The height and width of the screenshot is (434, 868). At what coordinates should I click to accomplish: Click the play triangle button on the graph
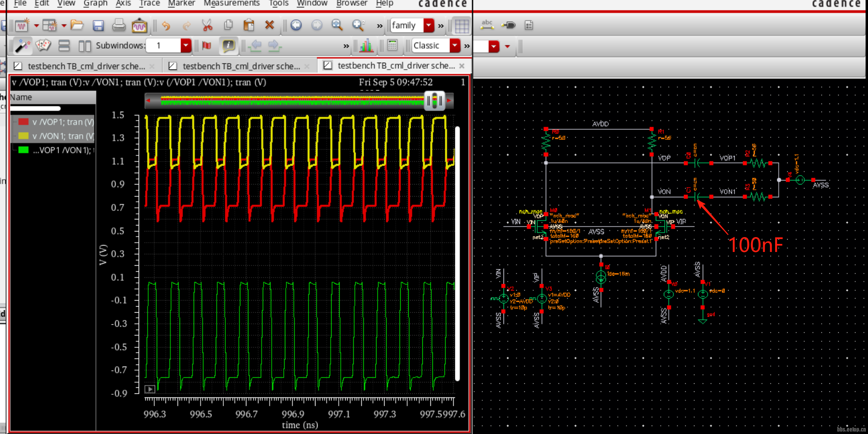click(149, 389)
